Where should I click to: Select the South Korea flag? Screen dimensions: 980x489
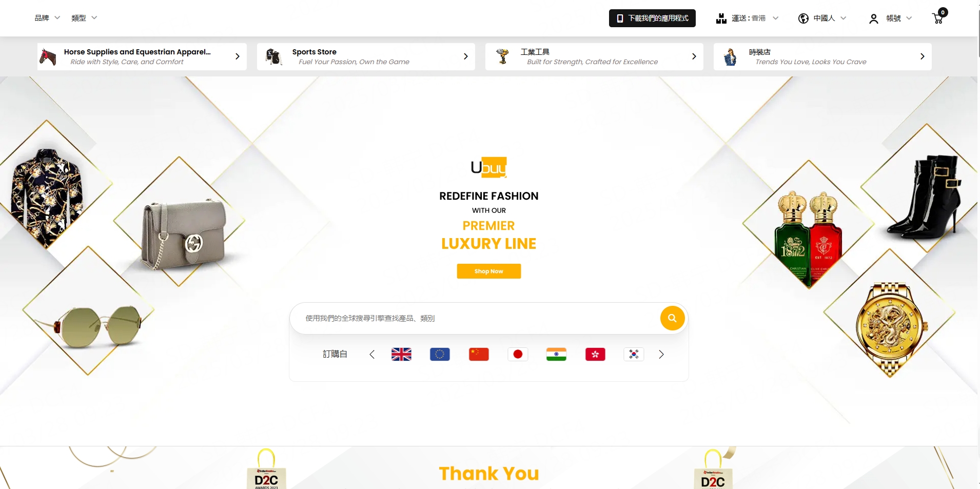click(x=634, y=354)
